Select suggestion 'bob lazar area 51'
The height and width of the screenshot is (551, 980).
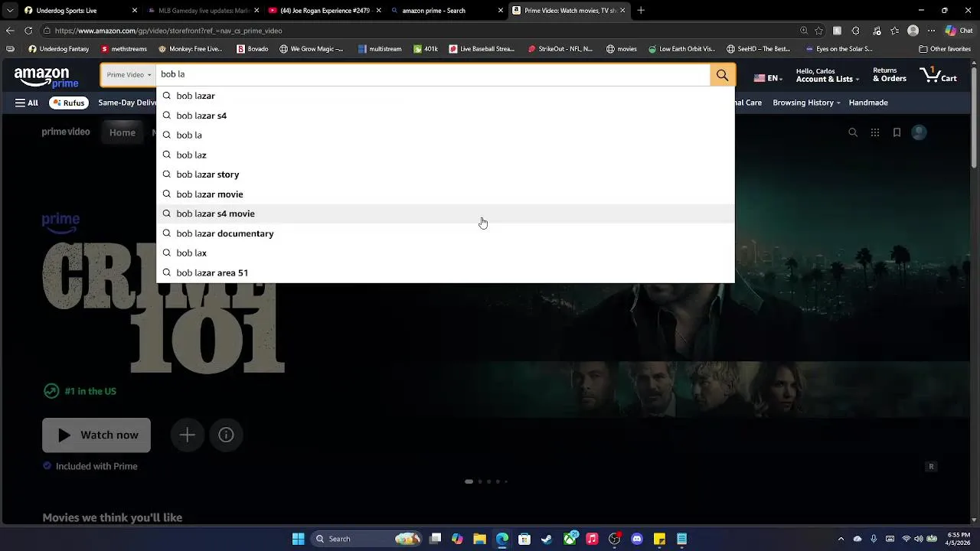(x=446, y=272)
